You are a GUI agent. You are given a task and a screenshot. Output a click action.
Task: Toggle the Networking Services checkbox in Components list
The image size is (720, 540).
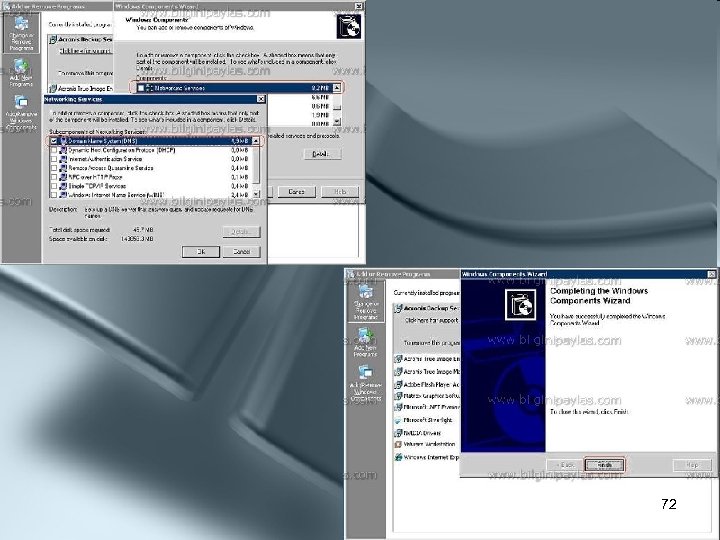[x=141, y=88]
